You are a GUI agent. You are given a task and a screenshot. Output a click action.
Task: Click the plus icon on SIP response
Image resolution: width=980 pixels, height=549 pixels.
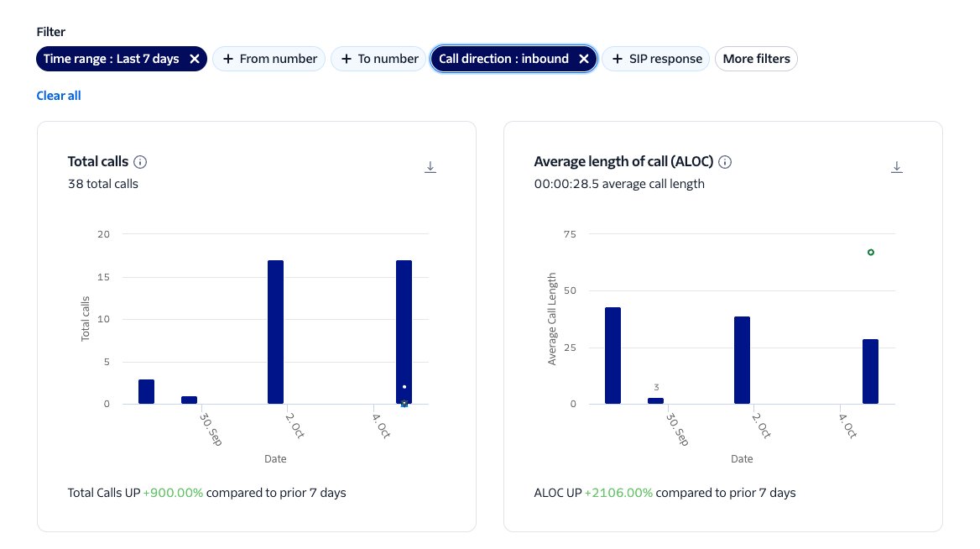[x=618, y=59]
